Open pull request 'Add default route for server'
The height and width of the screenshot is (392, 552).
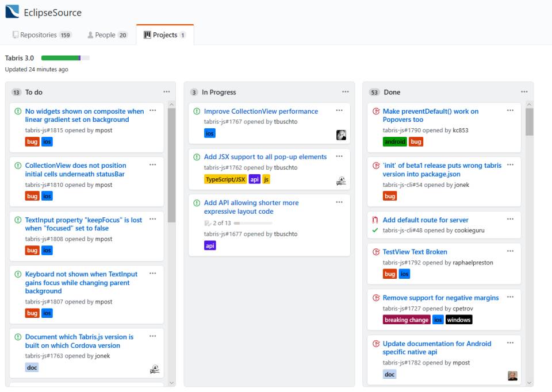425,220
